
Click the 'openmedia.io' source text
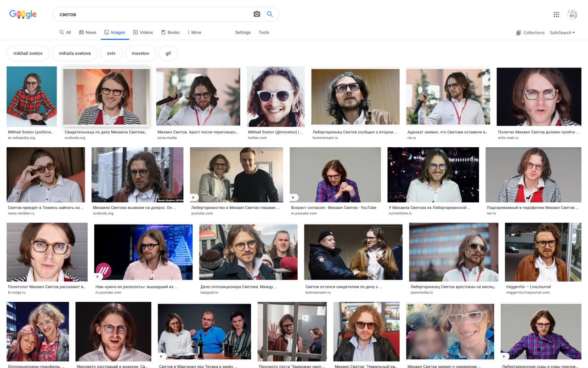click(x=421, y=292)
